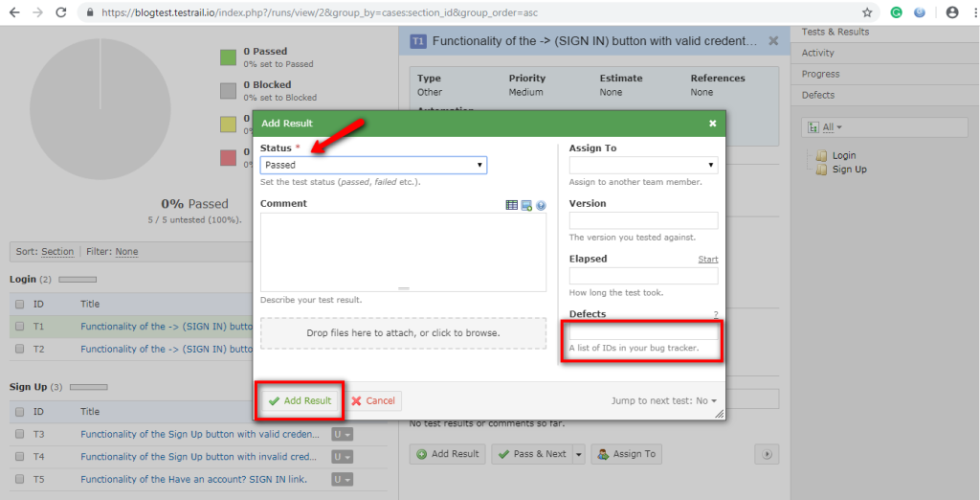Open the Status dropdown showing Passed
The height and width of the screenshot is (500, 980).
(x=373, y=165)
